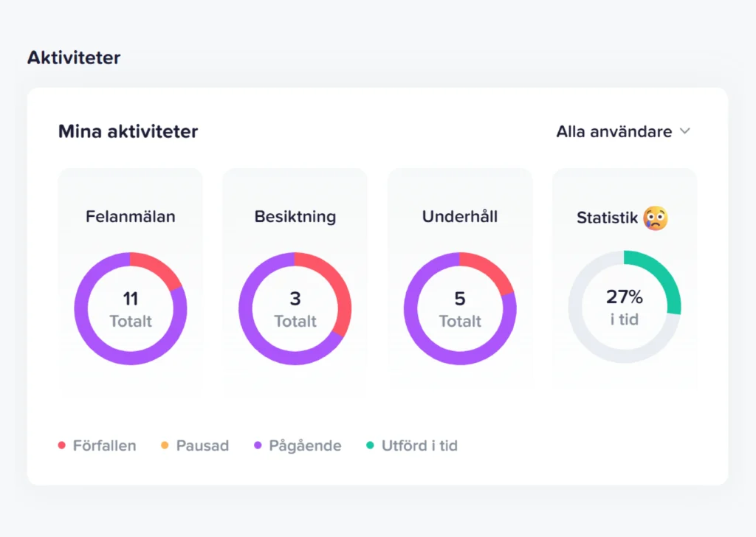Click the orange Pausad legend dot
The width and height of the screenshot is (756, 537).
tap(165, 446)
